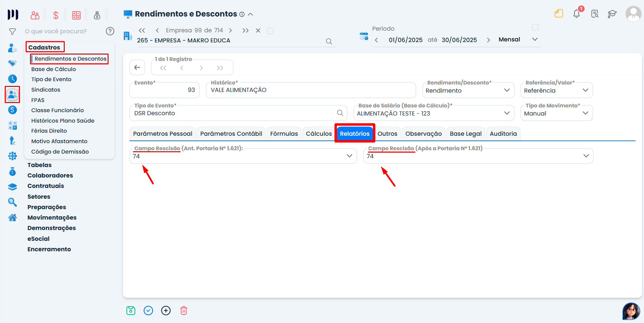Expand the Tabelas menu section
Screen dimensions: 644x323
point(39,165)
